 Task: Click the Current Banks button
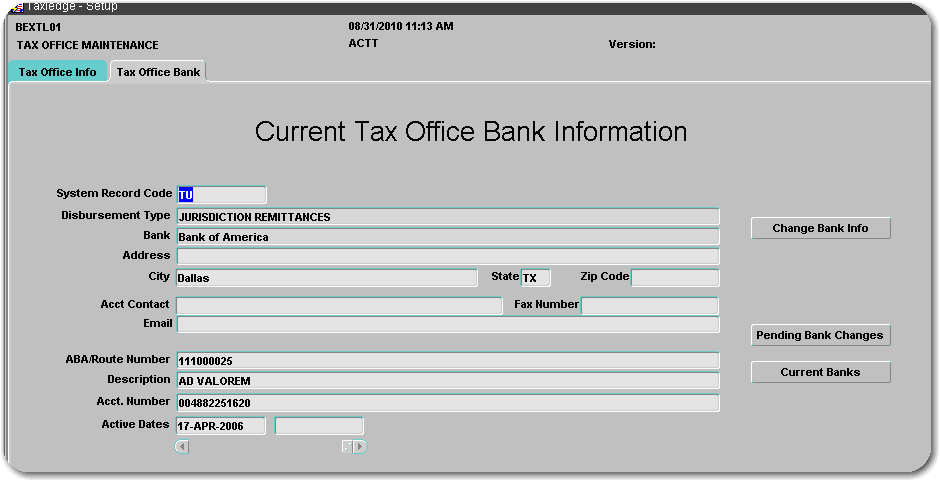820,373
